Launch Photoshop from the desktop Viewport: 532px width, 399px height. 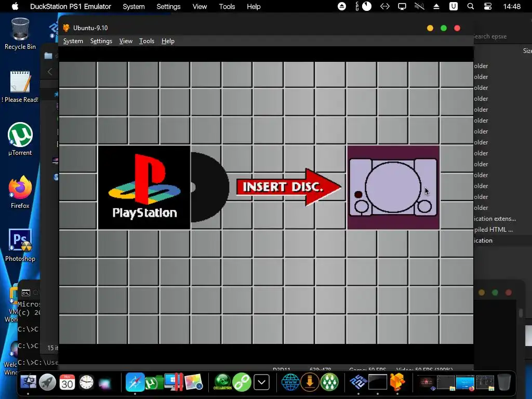20,245
